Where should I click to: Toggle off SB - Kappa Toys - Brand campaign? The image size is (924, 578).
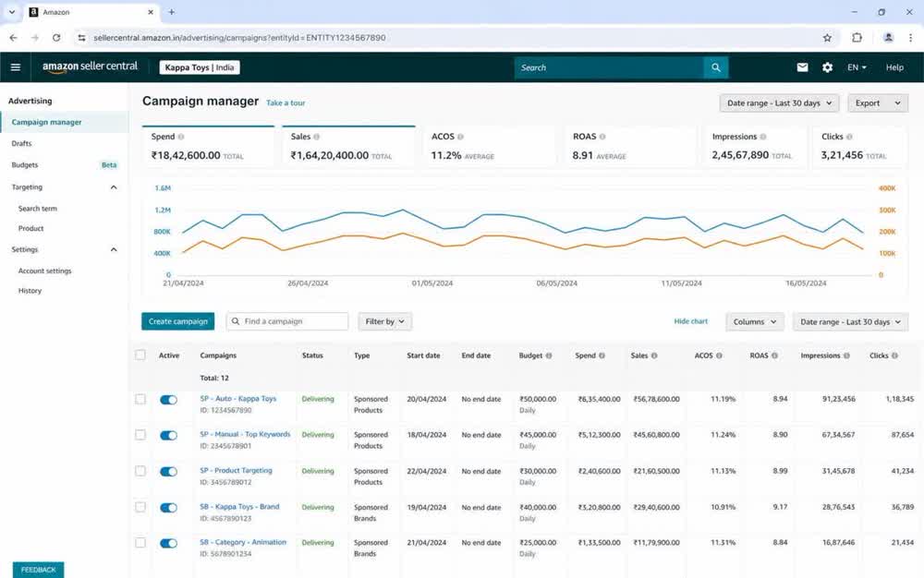(x=168, y=508)
